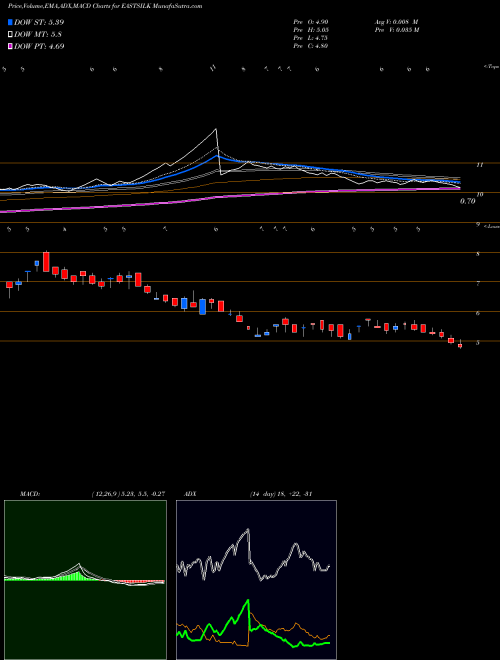Click the '<-Lows' marker label

pos(491,226)
